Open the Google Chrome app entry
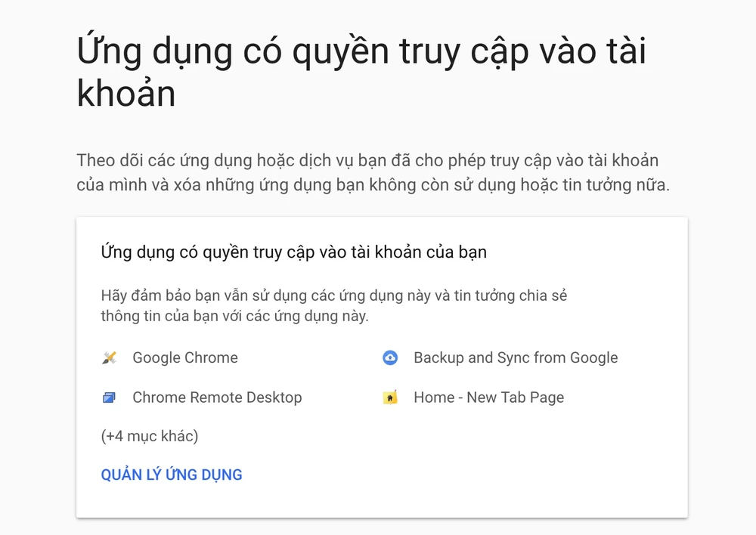The width and height of the screenshot is (756, 535). pos(185,358)
